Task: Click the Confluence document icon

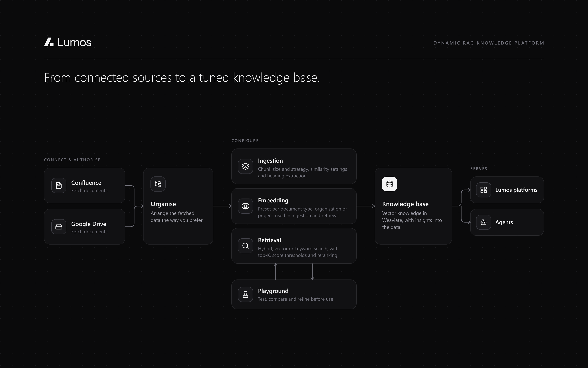Action: (x=59, y=185)
